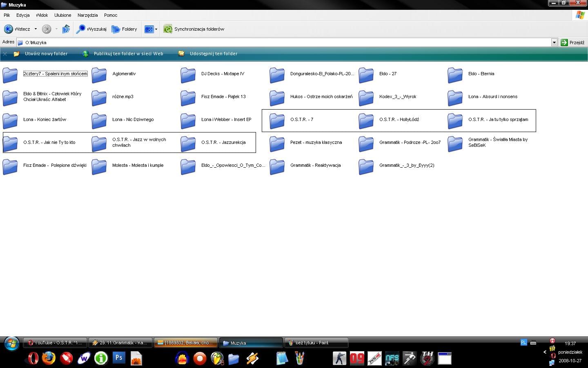Open the Wstecz history dropdown arrow
The height and width of the screenshot is (368, 588).
pos(36,29)
